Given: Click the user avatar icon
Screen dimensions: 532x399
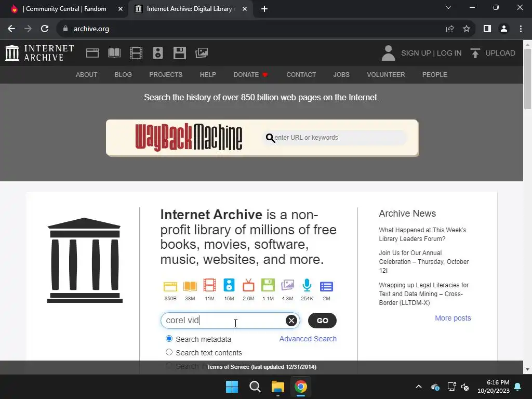Looking at the screenshot, I should [388, 53].
